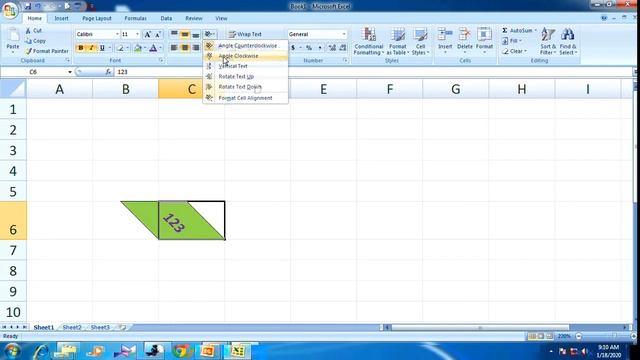Click the Office button
Image resolution: width=640 pixels, height=360 pixels.
tap(9, 10)
